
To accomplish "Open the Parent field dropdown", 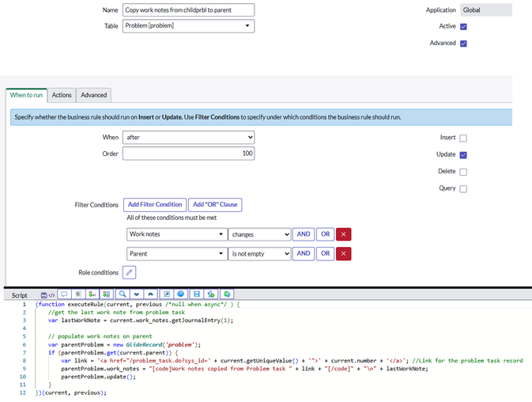I will 177,254.
